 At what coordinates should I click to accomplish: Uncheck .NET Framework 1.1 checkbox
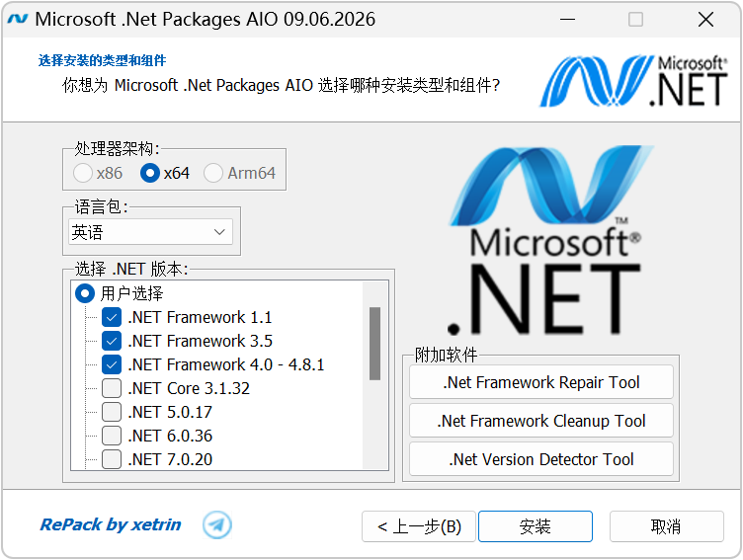pos(112,317)
